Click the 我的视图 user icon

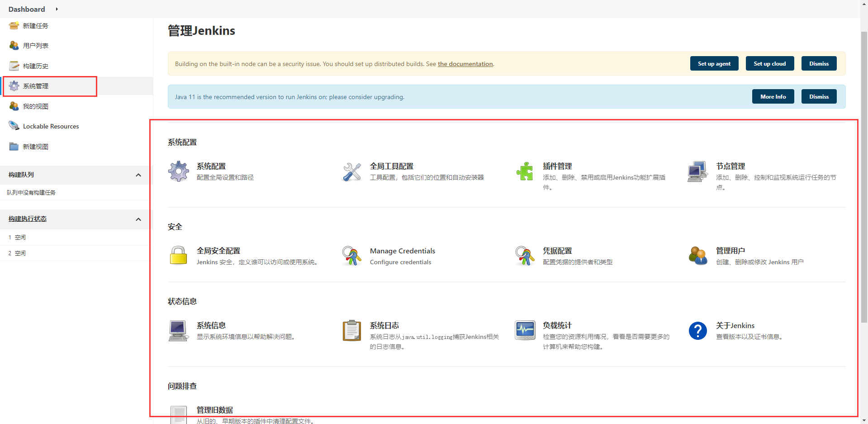[14, 106]
